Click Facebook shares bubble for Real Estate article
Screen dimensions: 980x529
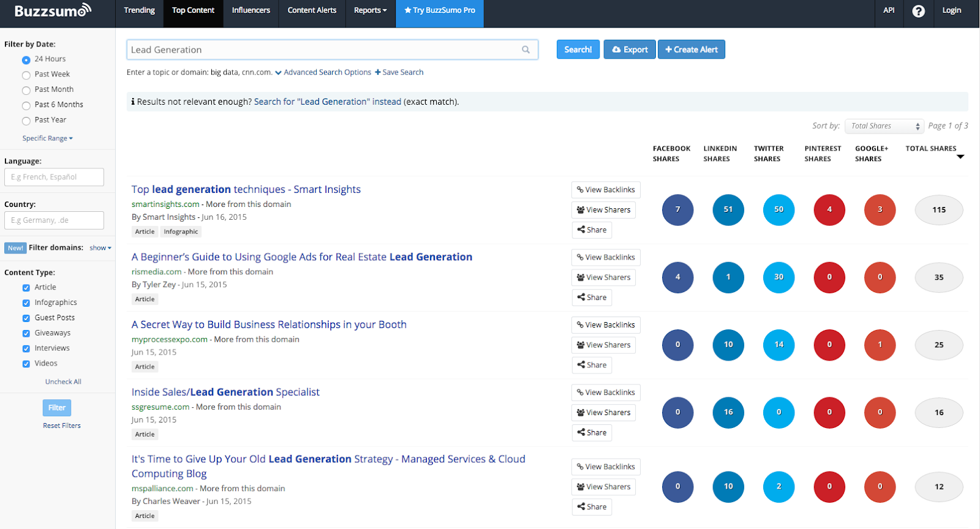click(x=677, y=277)
